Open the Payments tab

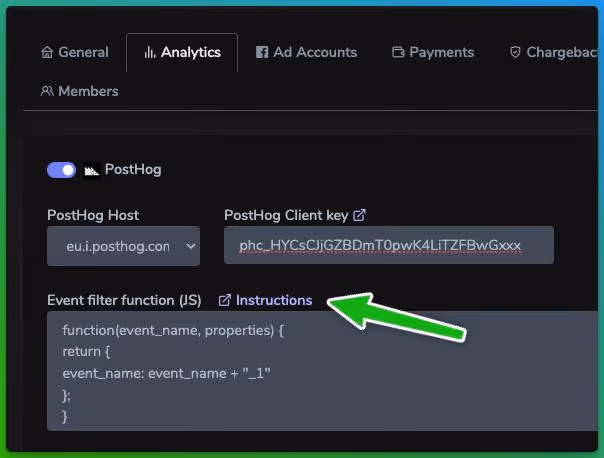tap(433, 52)
